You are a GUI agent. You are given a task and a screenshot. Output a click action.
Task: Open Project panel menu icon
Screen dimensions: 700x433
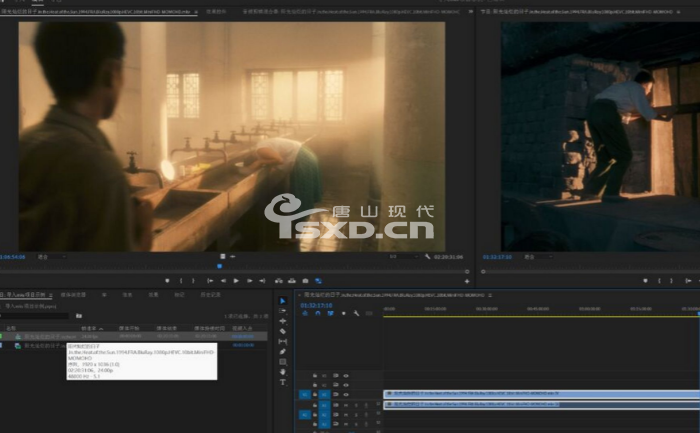(51, 295)
